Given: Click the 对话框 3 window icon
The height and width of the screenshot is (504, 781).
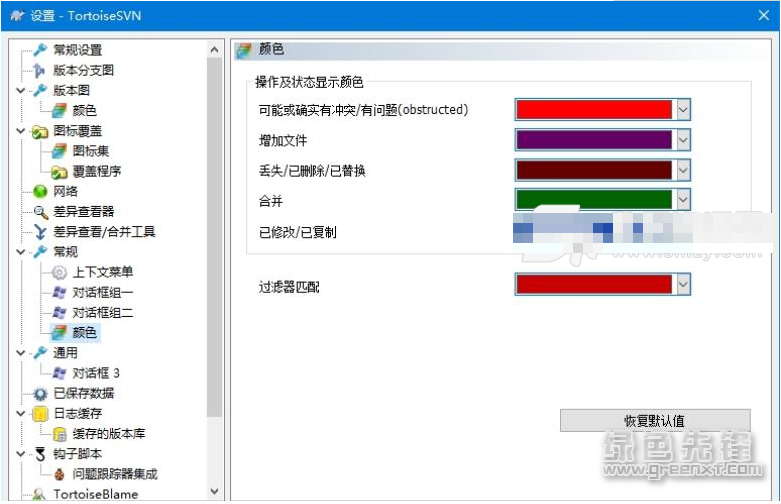Looking at the screenshot, I should coord(59,373).
